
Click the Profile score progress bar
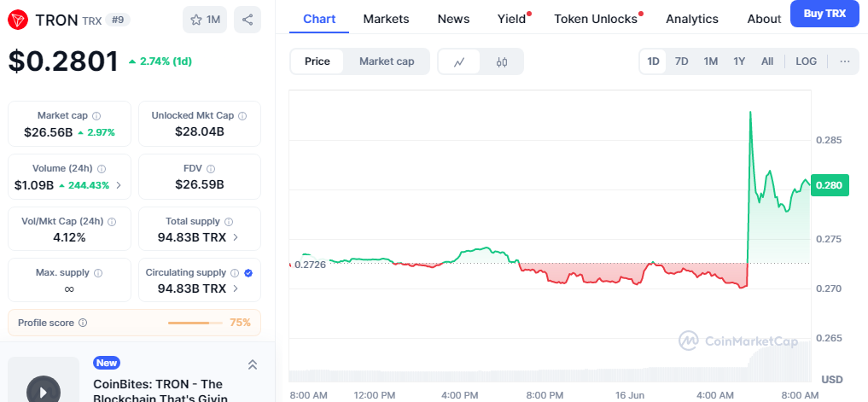tap(195, 323)
